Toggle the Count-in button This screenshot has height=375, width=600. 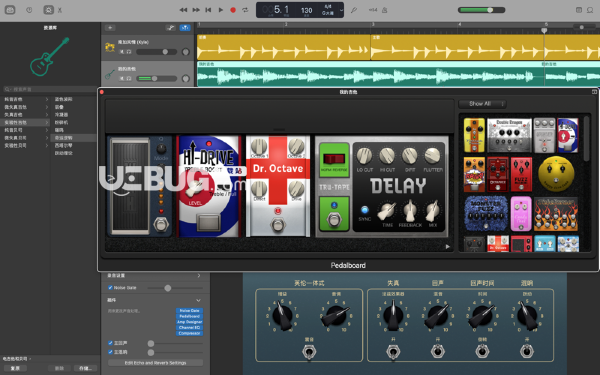pyautogui.click(x=373, y=10)
